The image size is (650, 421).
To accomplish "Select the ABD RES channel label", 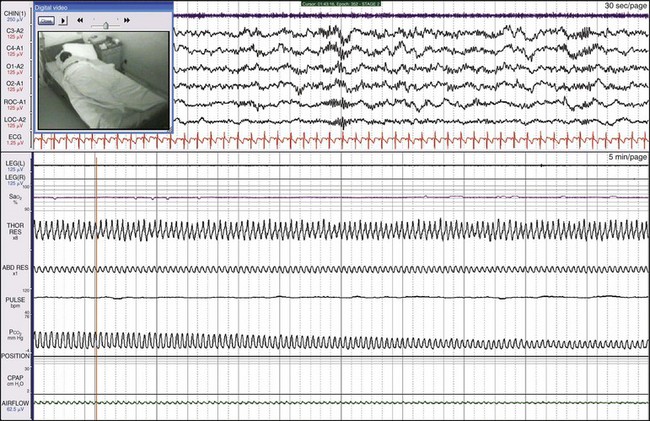I will point(16,268).
